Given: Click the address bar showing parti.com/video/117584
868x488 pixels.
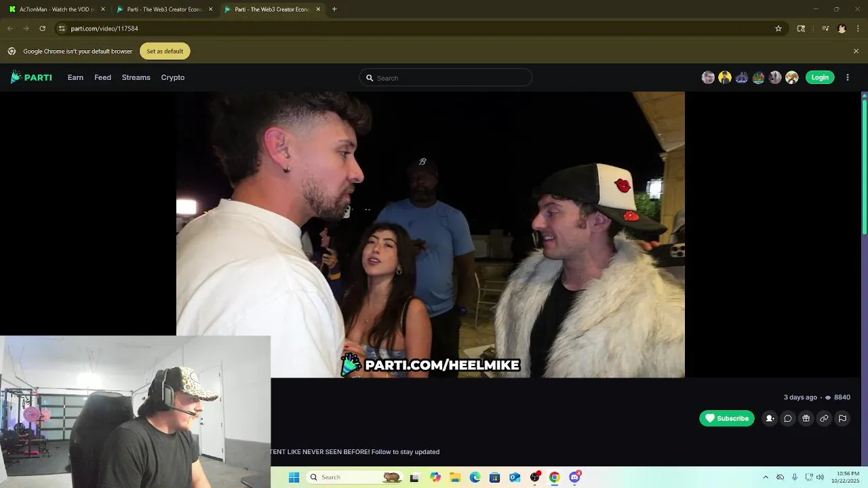Looking at the screenshot, I should click(420, 28).
